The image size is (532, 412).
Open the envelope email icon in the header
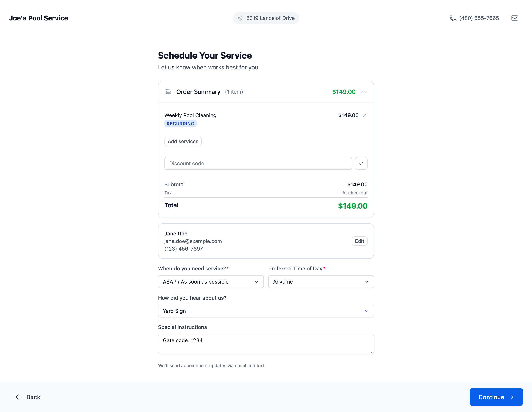(515, 18)
